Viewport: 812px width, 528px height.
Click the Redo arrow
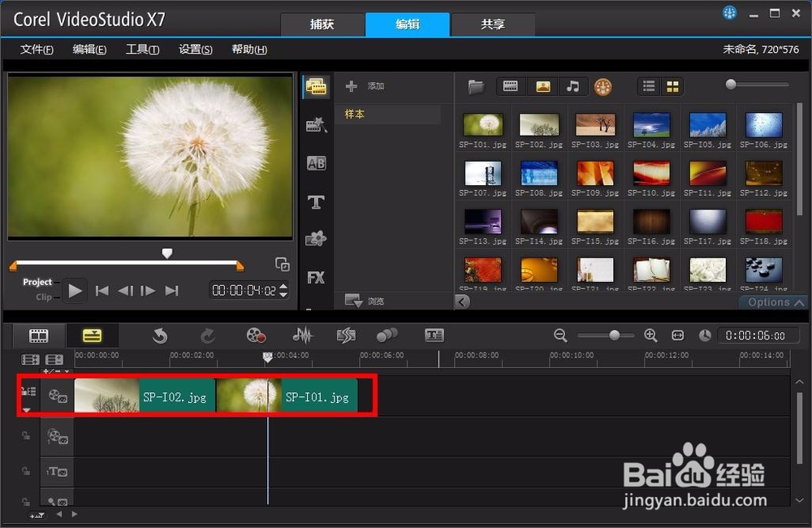click(208, 335)
